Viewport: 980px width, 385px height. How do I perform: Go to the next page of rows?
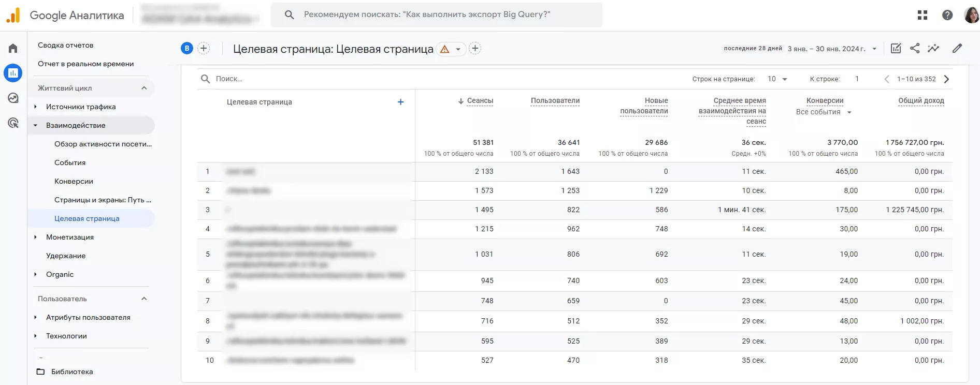coord(946,79)
